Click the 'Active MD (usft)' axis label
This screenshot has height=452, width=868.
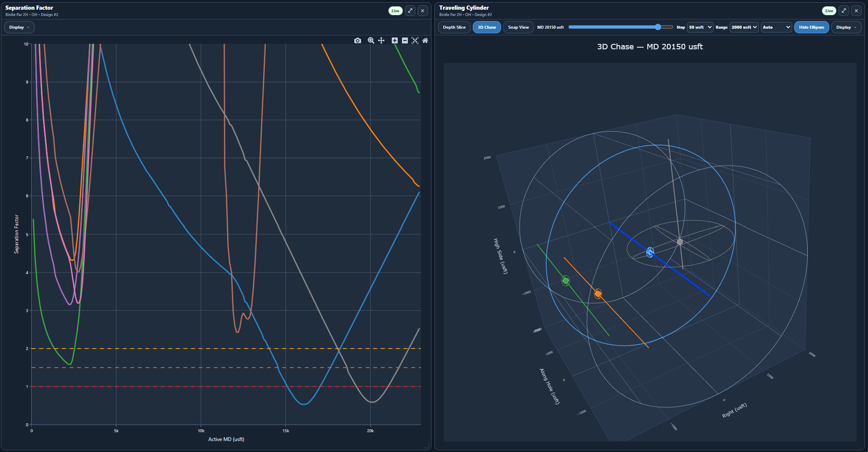[226, 439]
